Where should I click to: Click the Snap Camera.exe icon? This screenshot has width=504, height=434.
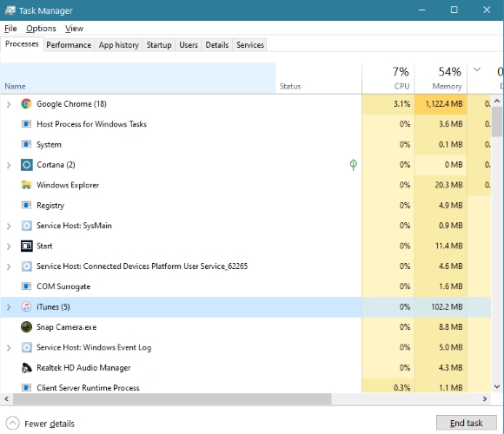pos(26,327)
